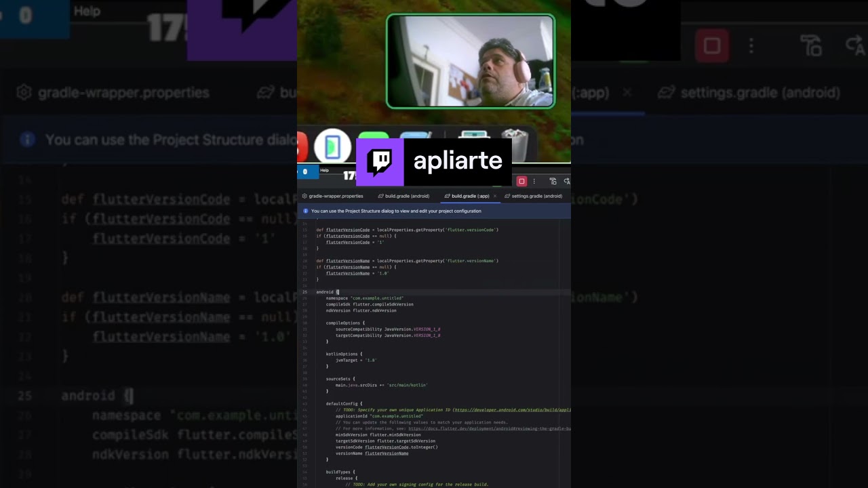Click the toolbar icon right of the three dots

[x=553, y=181]
